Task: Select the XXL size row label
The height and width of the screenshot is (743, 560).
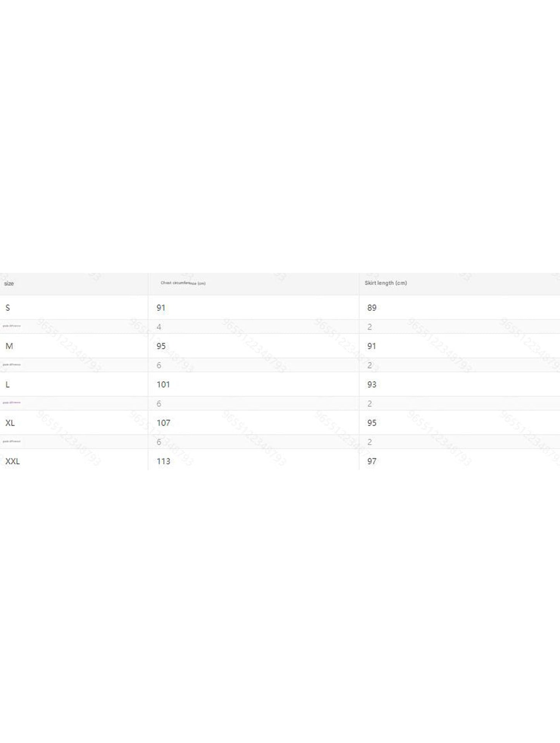Action: [12, 461]
